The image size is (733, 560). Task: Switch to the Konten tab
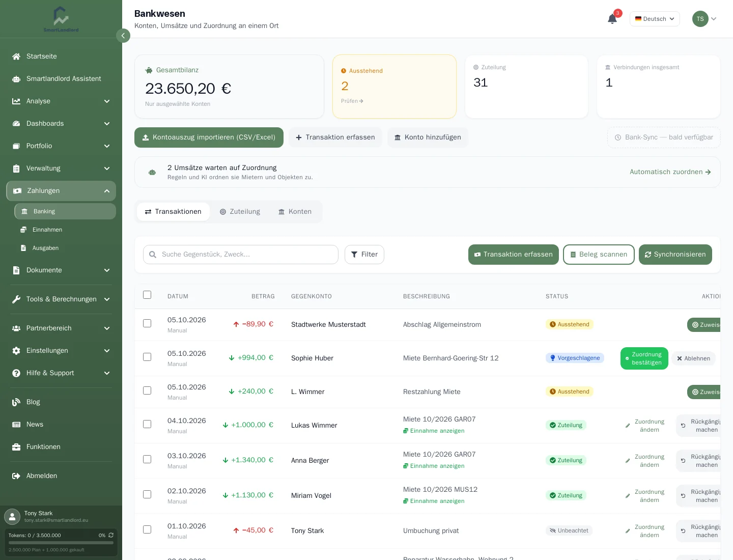(x=295, y=212)
